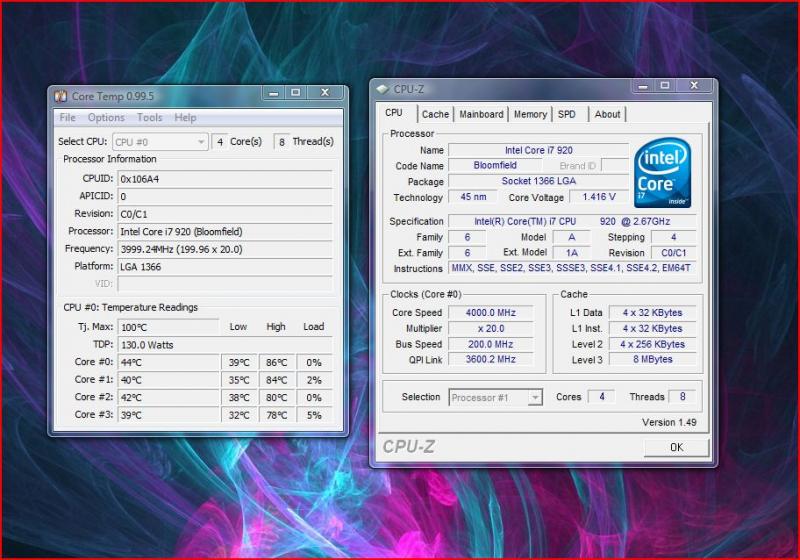Click the L1 Data value 4 x 32 KBytes
Screen dimensions: 800x560
tap(653, 313)
